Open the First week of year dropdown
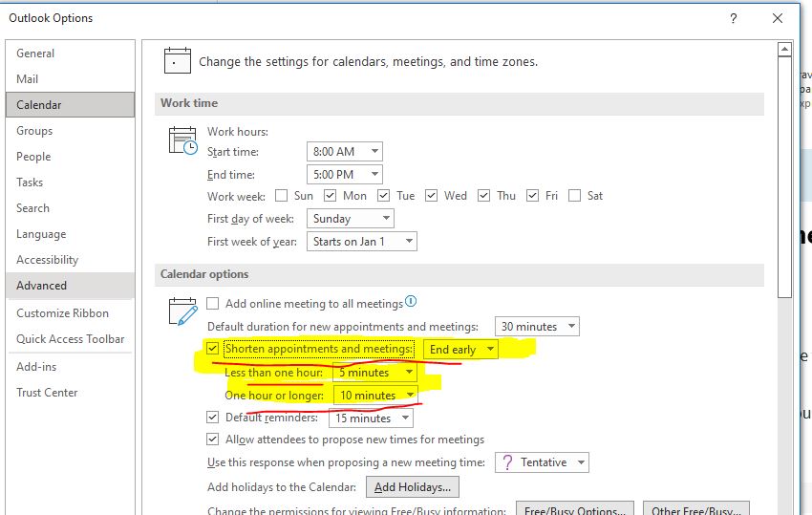The height and width of the screenshot is (515, 812). click(361, 242)
